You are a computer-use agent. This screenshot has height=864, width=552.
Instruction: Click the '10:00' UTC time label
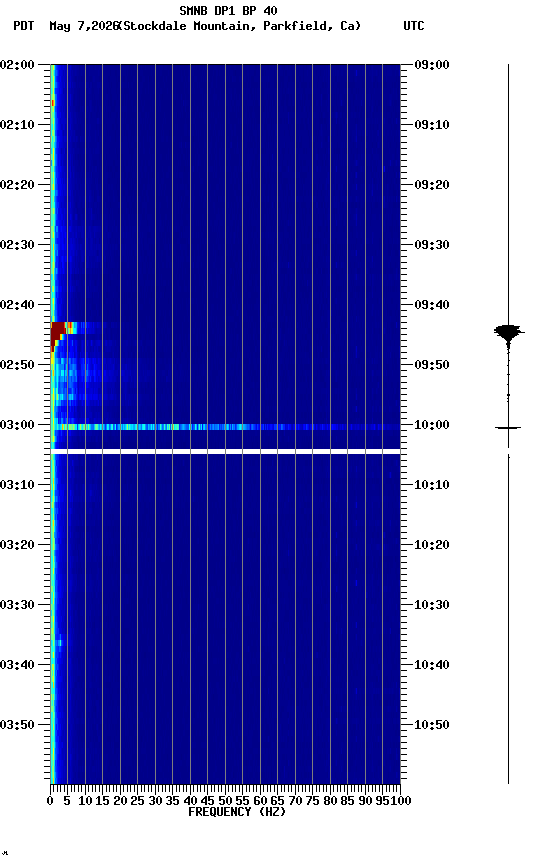pos(432,425)
